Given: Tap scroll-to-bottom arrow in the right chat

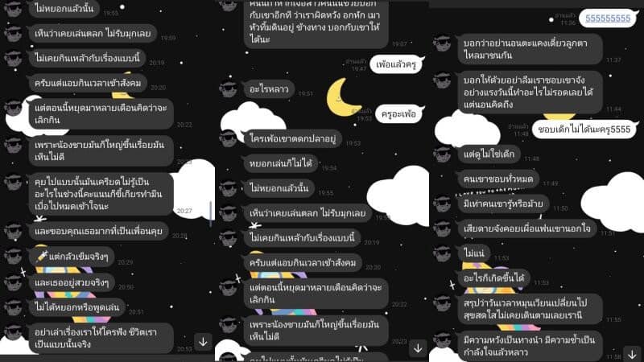Looking at the screenshot, I should click(633, 353).
